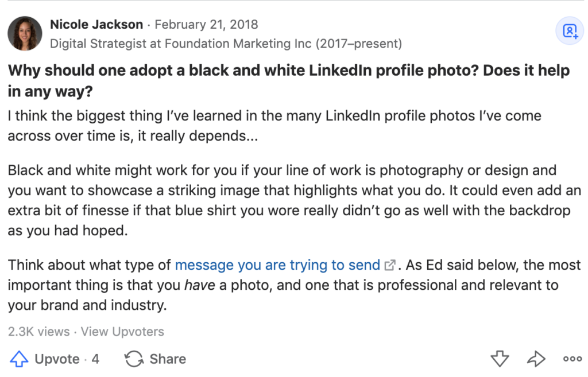588x377 pixels.
Task: Click the forward share arrow icon
Action: [x=536, y=360]
